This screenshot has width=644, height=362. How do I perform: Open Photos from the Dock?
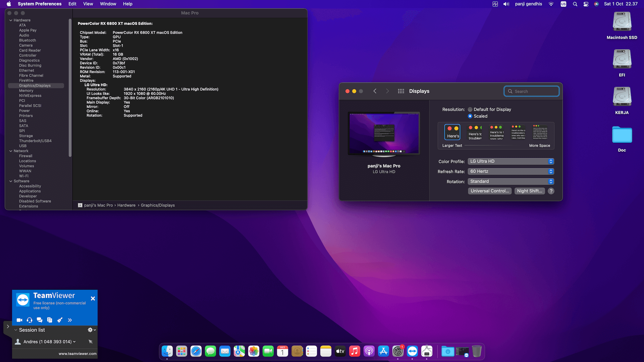pyautogui.click(x=254, y=351)
